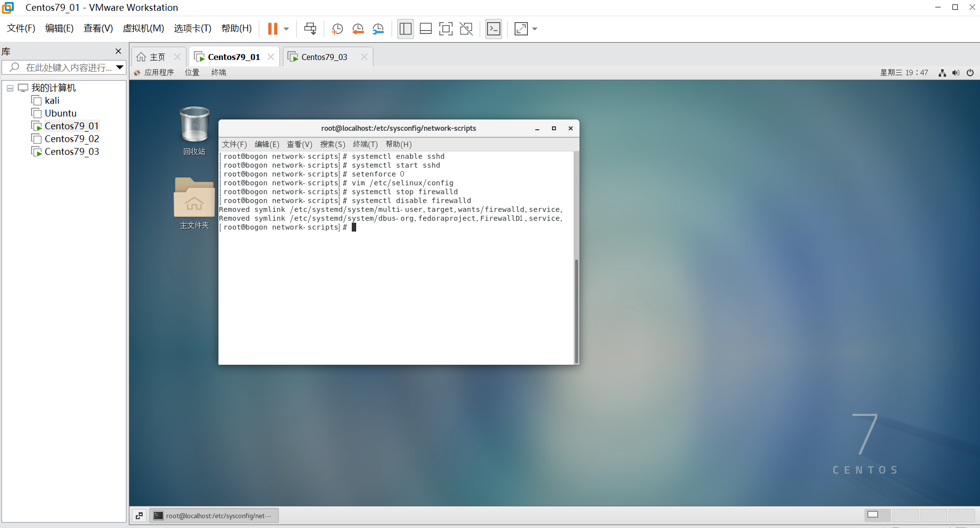
Task: Open terminal 文件(F) menu
Action: coord(234,145)
